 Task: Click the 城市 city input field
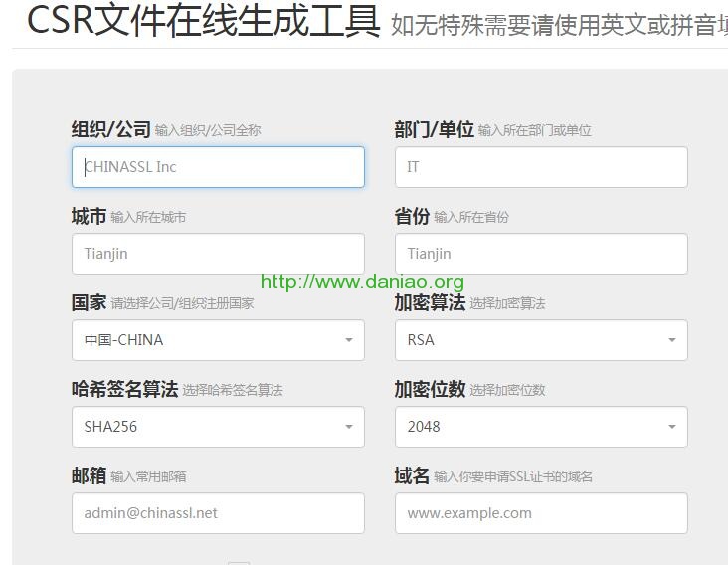218,254
